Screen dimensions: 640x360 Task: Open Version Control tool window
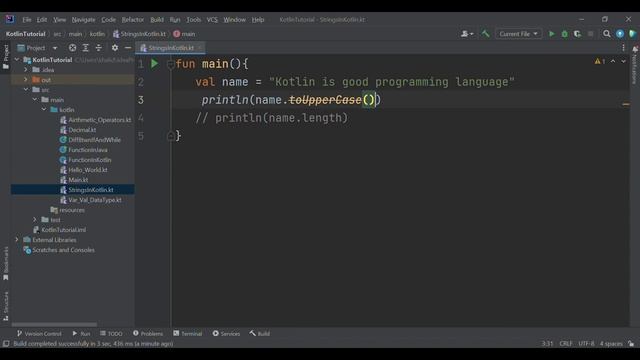pyautogui.click(x=39, y=333)
